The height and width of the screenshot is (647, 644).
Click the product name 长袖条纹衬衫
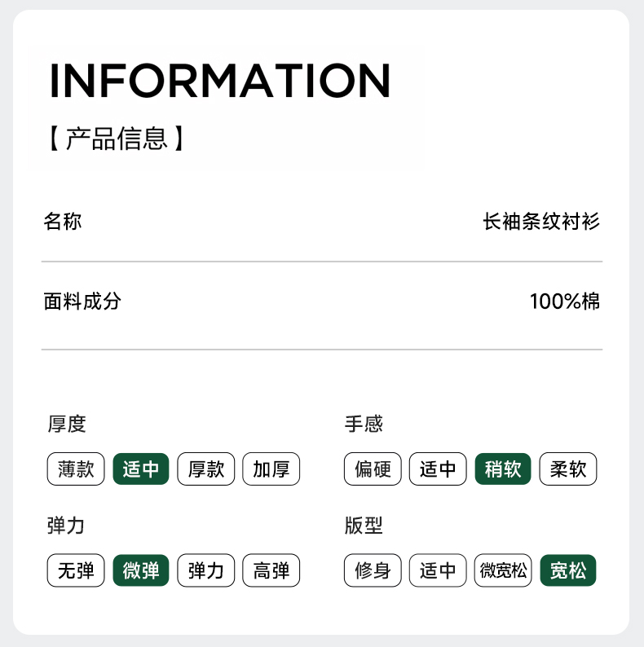point(541,222)
